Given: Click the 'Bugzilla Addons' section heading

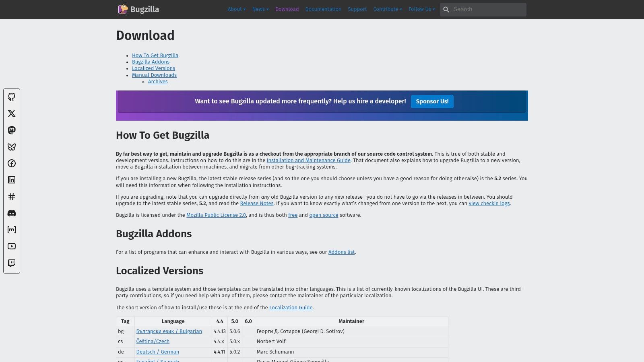Looking at the screenshot, I should (x=154, y=234).
